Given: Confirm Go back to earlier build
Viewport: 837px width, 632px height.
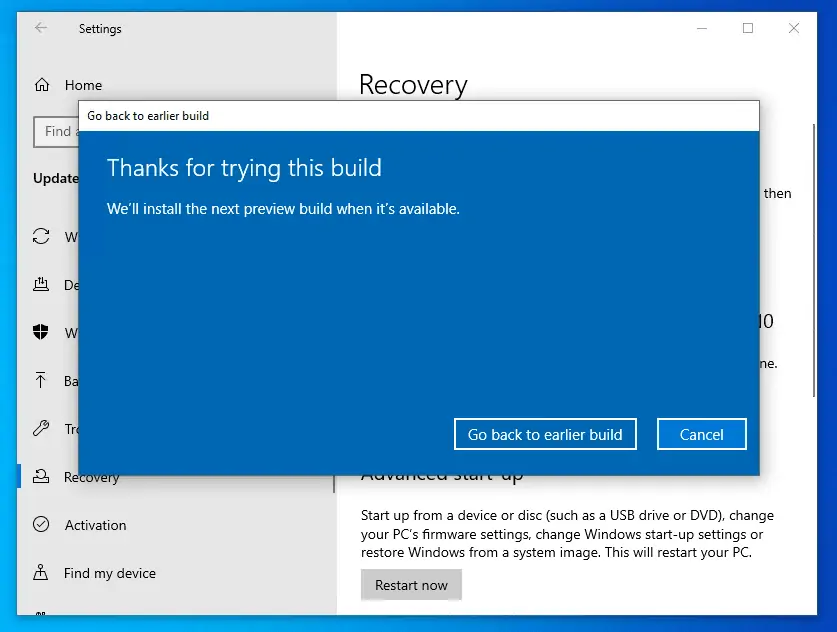Looking at the screenshot, I should (545, 434).
